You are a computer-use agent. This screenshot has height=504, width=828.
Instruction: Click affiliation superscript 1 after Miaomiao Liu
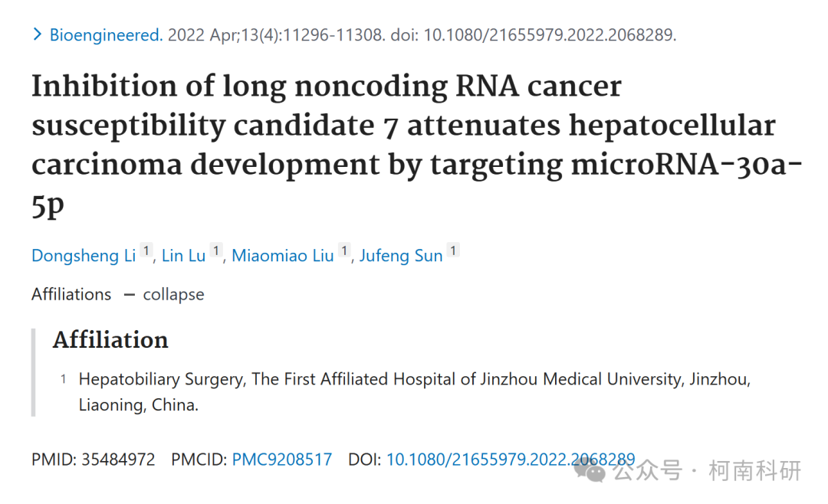pos(344,250)
